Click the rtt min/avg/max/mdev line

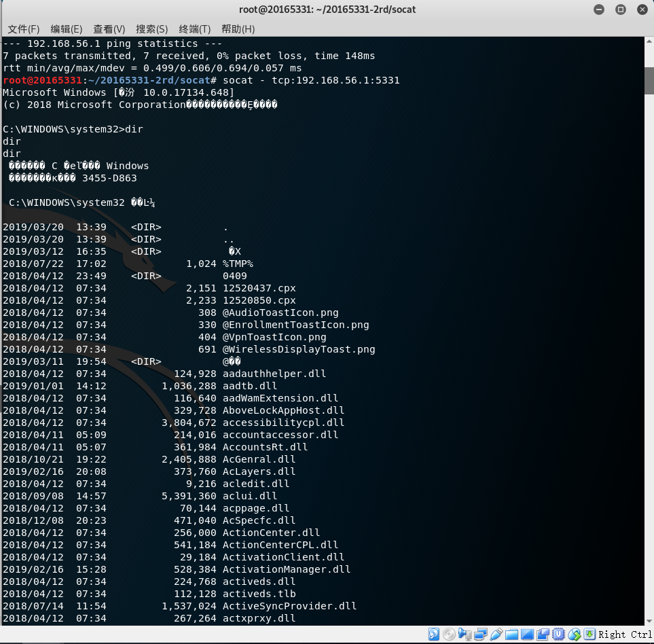pos(152,68)
